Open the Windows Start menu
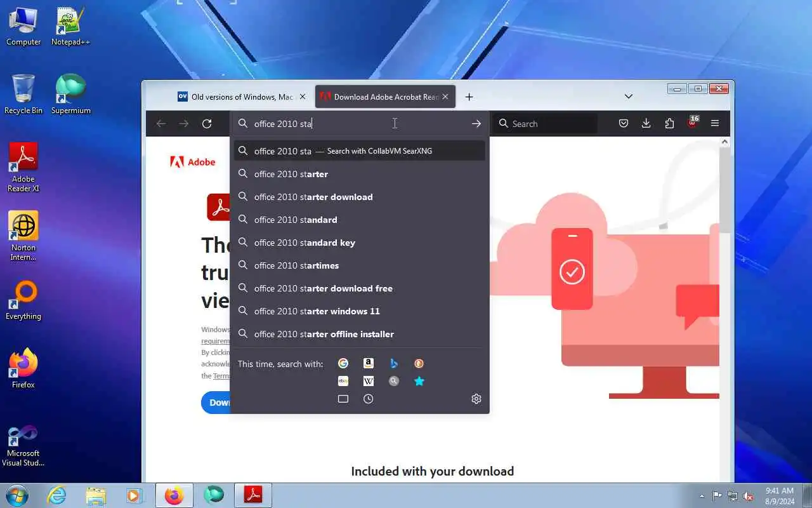 [x=16, y=495]
